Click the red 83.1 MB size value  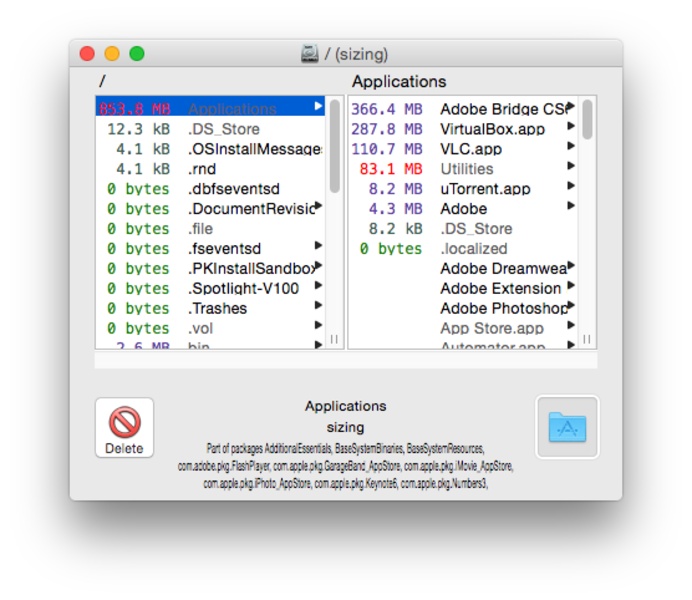coord(391,169)
